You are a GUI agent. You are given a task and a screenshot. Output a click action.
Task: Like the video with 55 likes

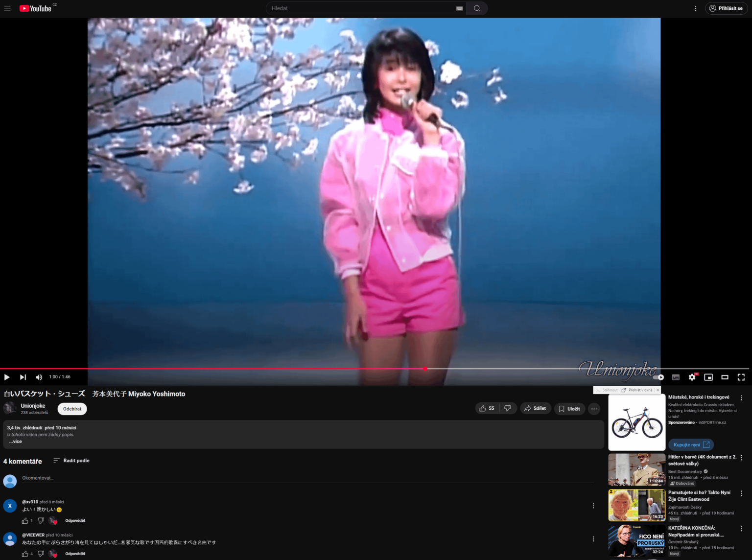click(x=487, y=408)
